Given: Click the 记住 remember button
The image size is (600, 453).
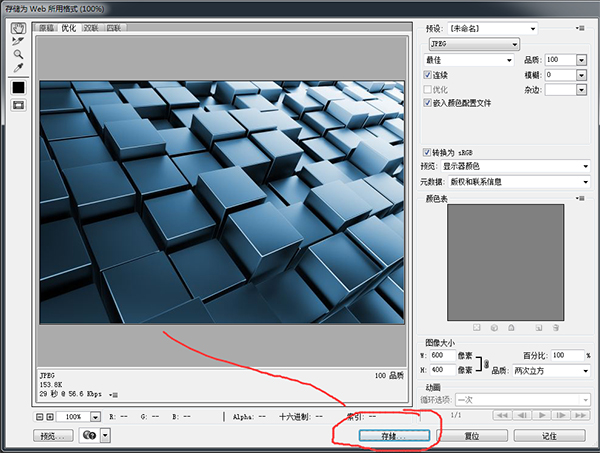Looking at the screenshot, I should point(549,436).
